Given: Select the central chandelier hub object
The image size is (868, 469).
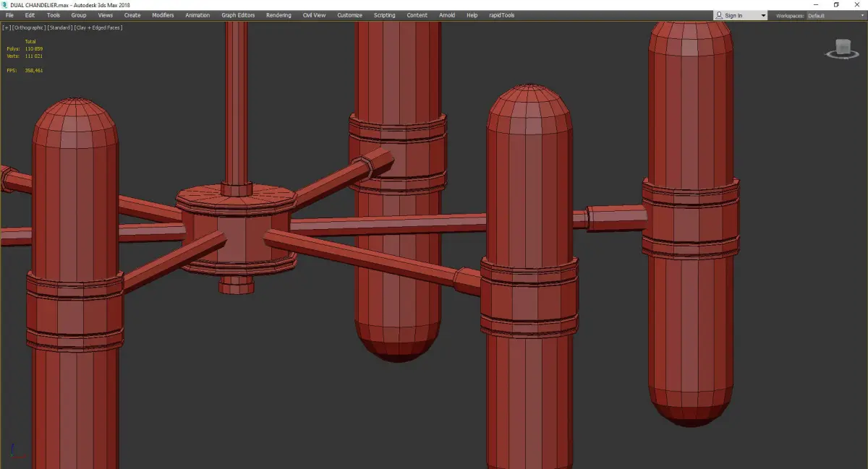Looking at the screenshot, I should point(237,230).
